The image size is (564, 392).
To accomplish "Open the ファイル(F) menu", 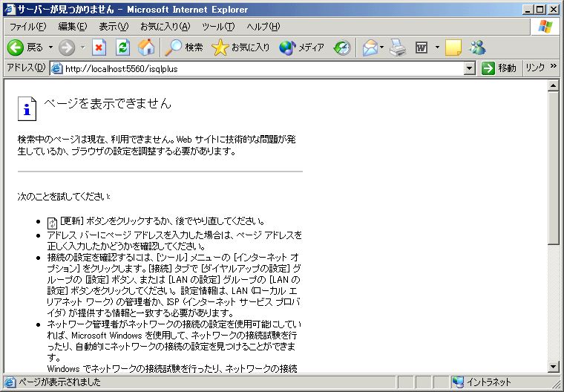I will click(x=27, y=27).
